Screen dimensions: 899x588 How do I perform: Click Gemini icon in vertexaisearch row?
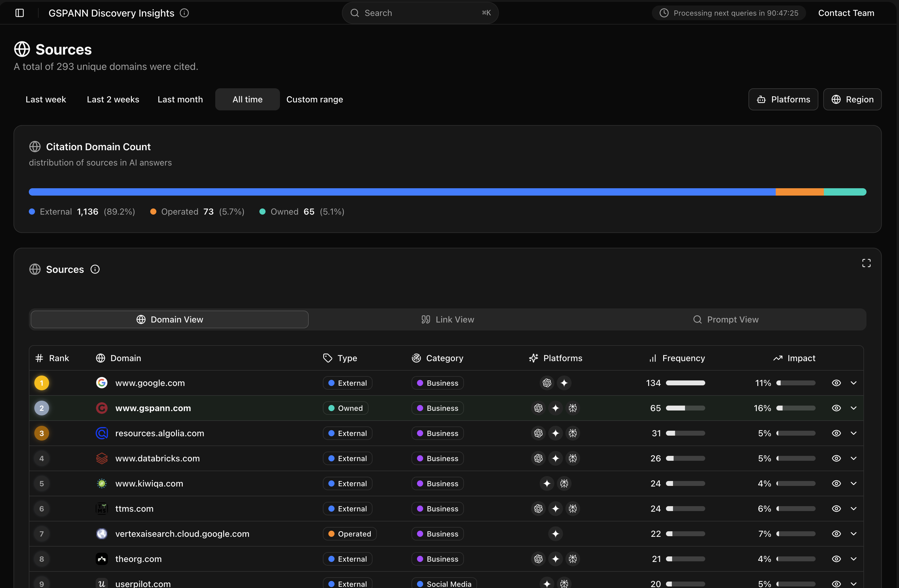point(555,534)
